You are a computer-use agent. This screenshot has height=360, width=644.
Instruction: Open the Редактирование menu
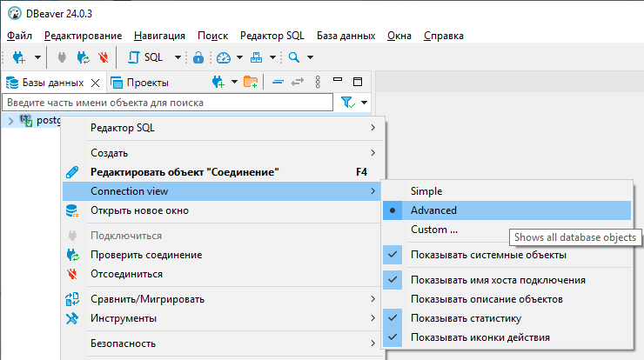[83, 36]
